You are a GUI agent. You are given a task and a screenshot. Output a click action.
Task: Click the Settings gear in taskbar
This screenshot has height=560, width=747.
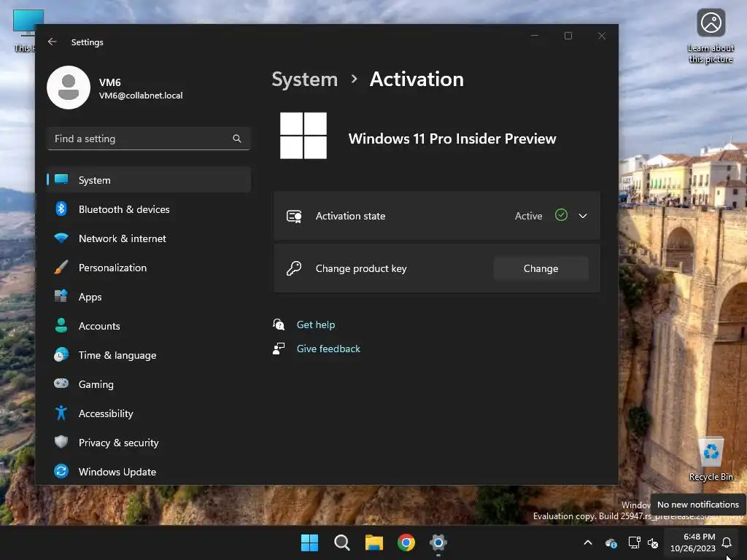tap(438, 542)
